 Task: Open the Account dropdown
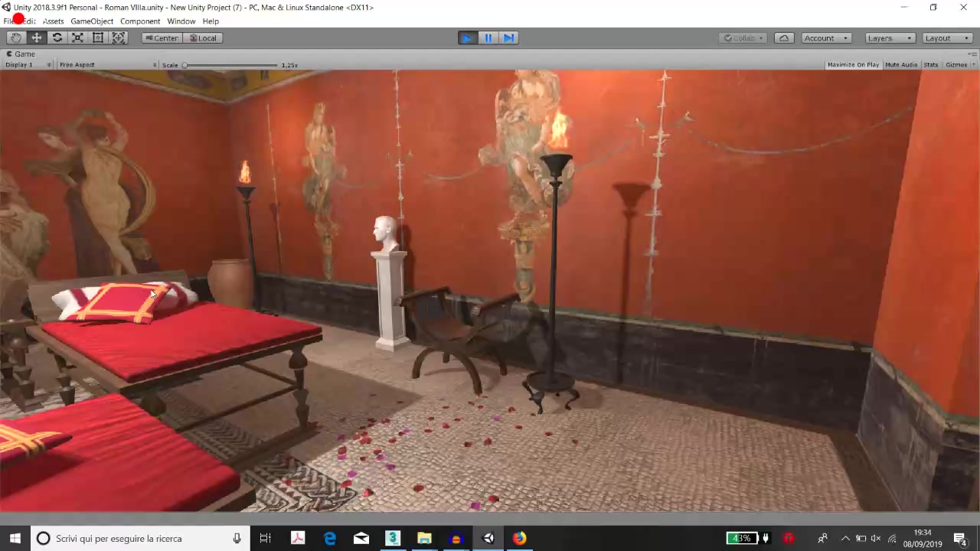pos(826,37)
